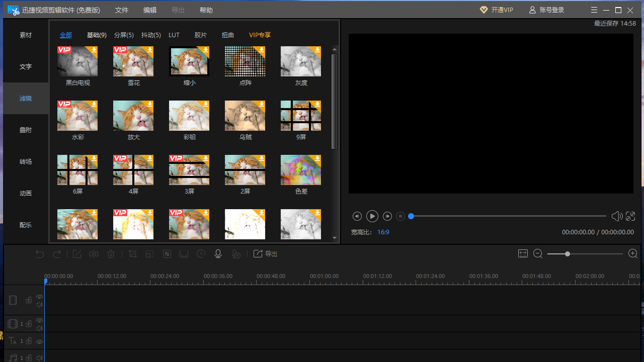Viewport: 644px width, 362px height.
Task: Toggle eye visibility on text track
Action: [39, 341]
